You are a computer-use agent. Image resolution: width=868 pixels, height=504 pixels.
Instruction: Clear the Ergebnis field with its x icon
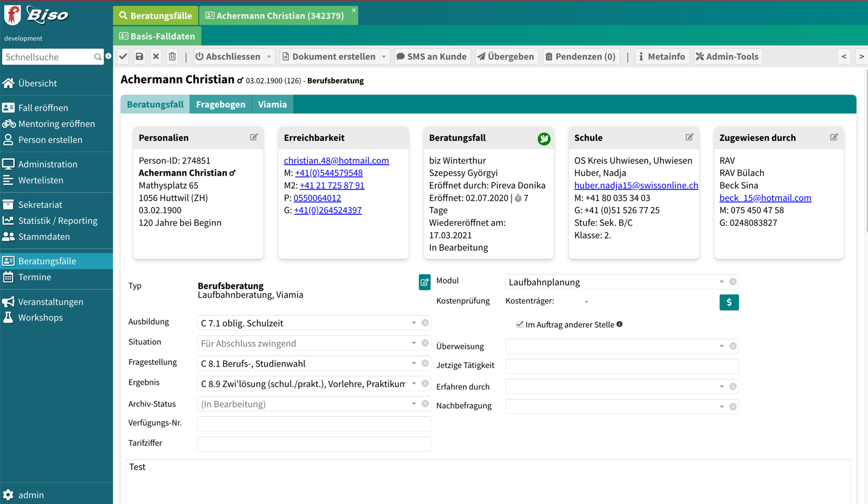pyautogui.click(x=425, y=384)
